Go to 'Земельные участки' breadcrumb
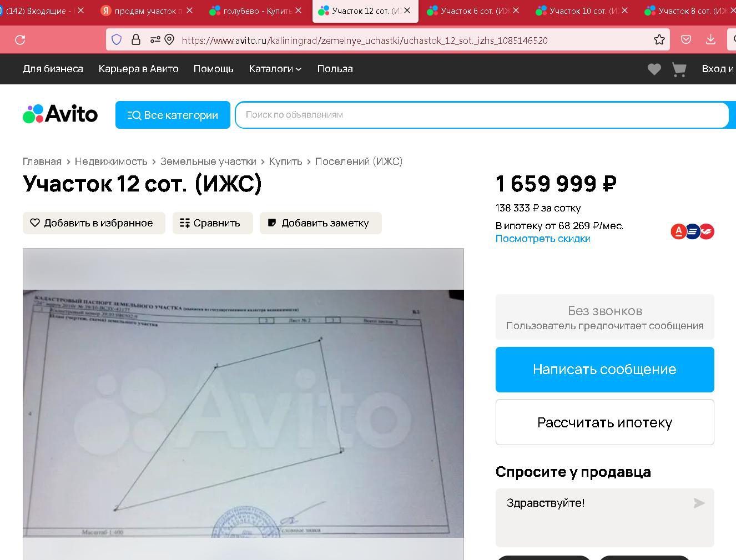This screenshot has width=736, height=560. click(208, 162)
